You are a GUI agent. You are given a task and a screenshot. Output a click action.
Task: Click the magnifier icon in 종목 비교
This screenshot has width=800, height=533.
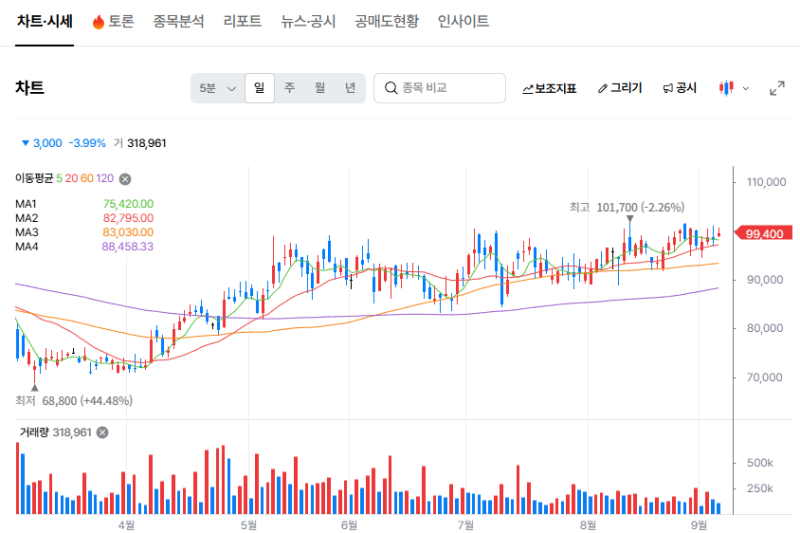pyautogui.click(x=391, y=88)
